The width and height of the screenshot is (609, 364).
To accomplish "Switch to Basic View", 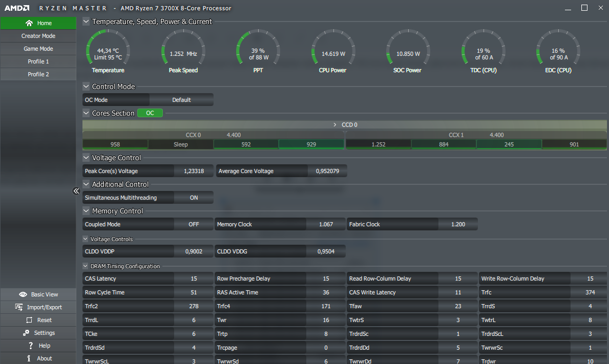I will coord(38,294).
